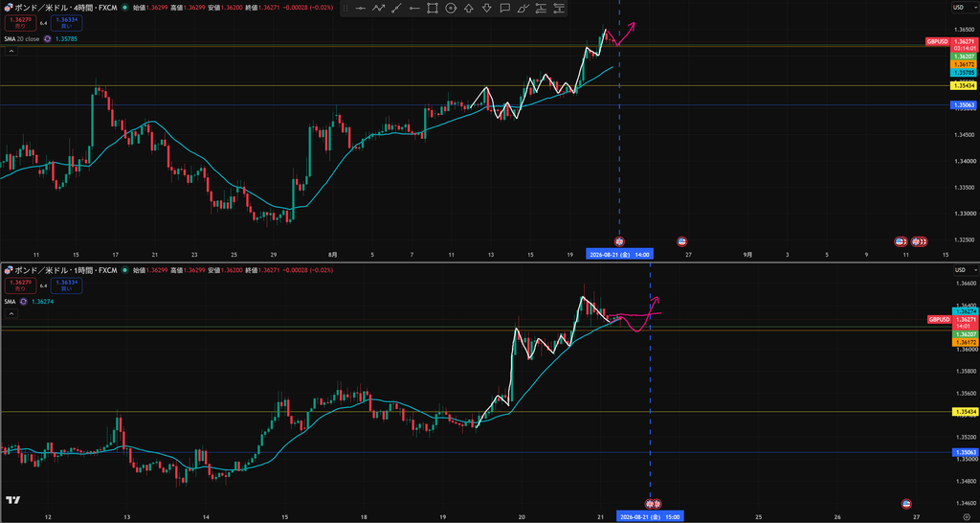Select the circle shape tool
This screenshot has height=523, width=980.
[451, 8]
